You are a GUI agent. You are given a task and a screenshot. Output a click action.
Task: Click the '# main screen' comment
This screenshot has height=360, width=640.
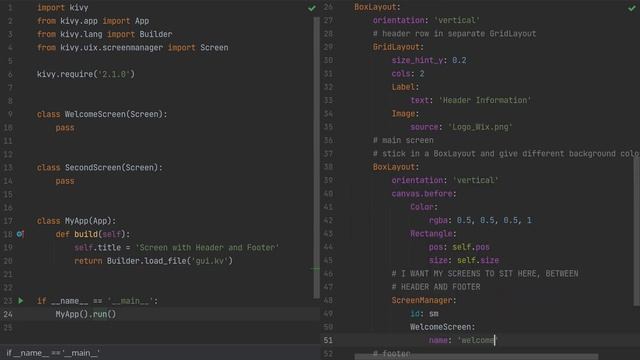(x=403, y=140)
